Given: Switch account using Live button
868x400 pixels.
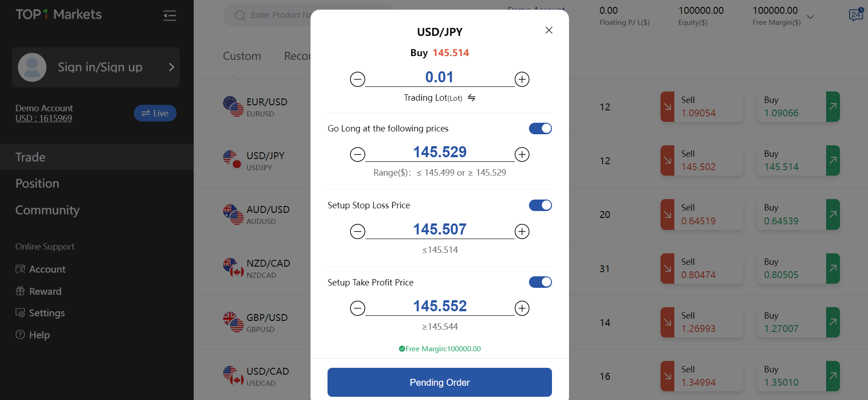Looking at the screenshot, I should pyautogui.click(x=155, y=113).
